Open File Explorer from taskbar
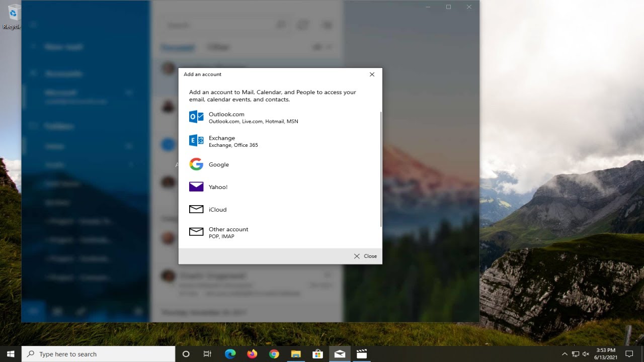644x362 pixels. pos(296,354)
